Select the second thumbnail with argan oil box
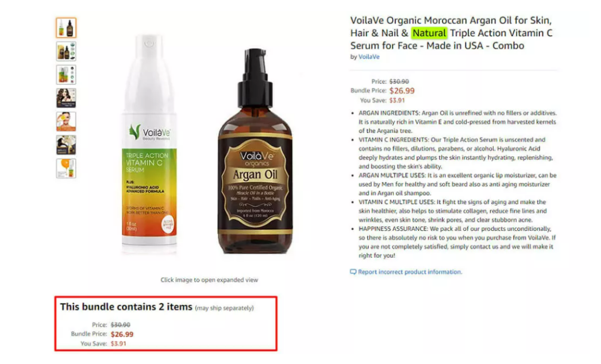 pos(66,51)
